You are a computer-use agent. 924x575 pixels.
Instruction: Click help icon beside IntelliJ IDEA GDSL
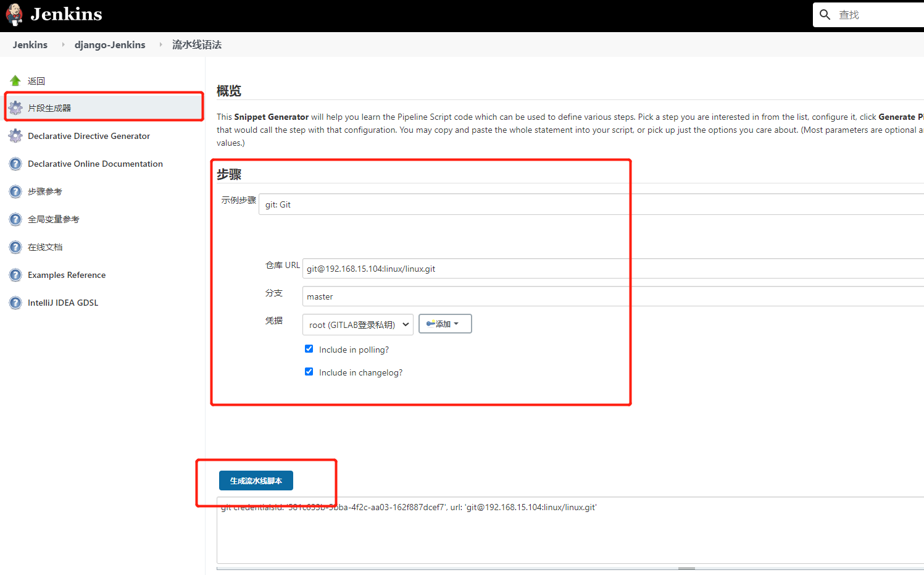[15, 303]
